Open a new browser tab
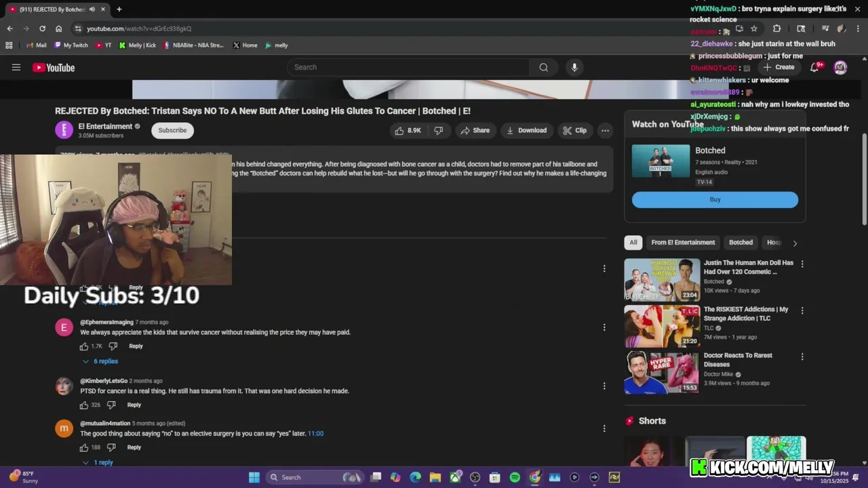The image size is (868, 488). pos(119,9)
